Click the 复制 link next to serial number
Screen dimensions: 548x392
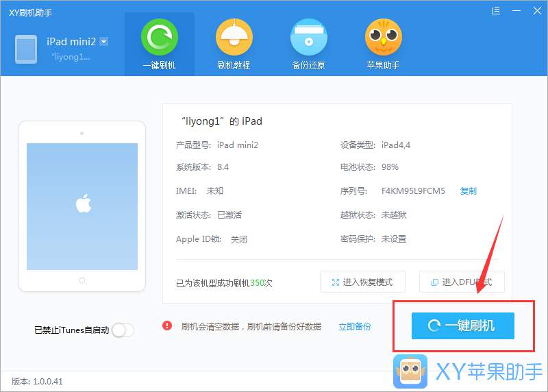[469, 191]
